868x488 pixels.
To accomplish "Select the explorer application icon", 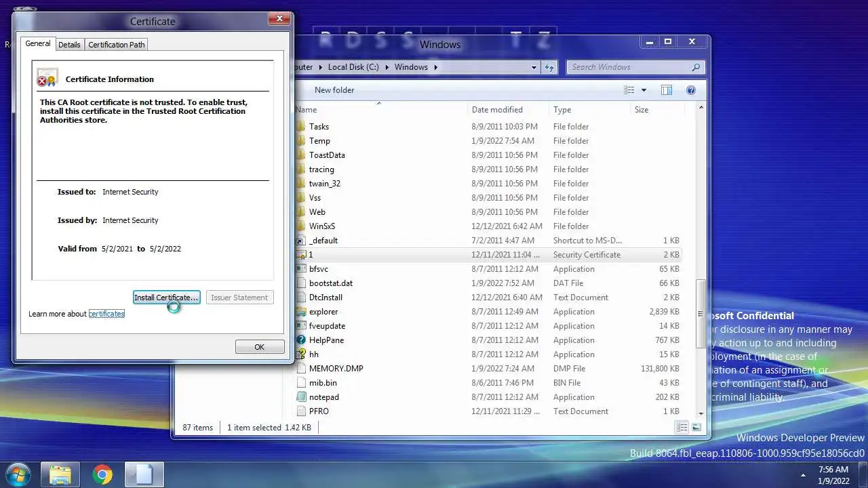I will point(301,312).
